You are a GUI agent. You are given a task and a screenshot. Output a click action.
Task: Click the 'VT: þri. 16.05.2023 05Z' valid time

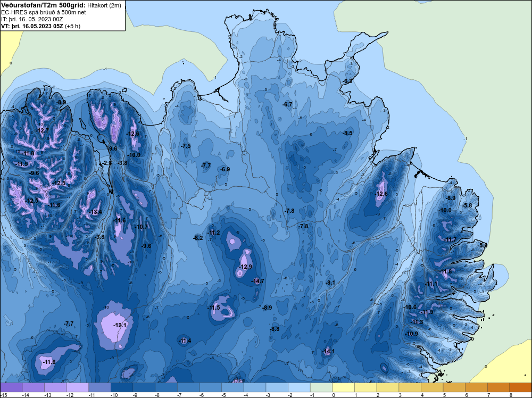(x=32, y=26)
